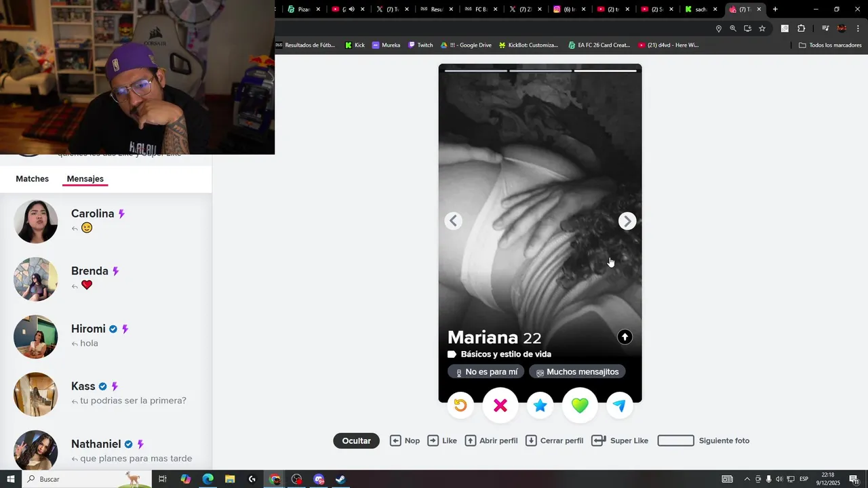The height and width of the screenshot is (488, 868).
Task: Click the volume icon in system tray
Action: 778,479
